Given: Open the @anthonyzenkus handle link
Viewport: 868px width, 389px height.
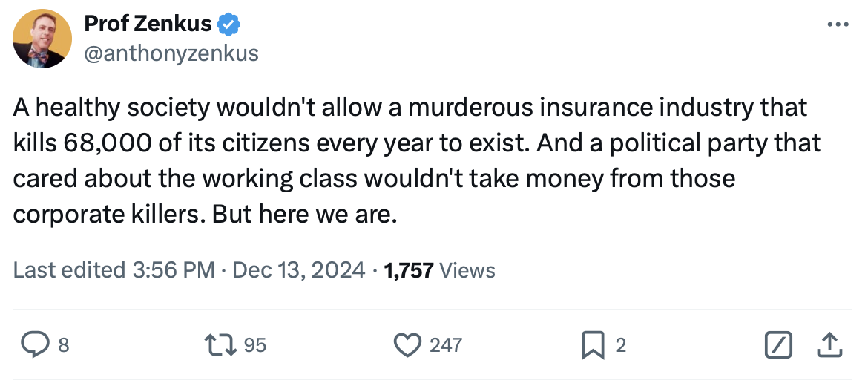Looking at the screenshot, I should coord(171,53).
